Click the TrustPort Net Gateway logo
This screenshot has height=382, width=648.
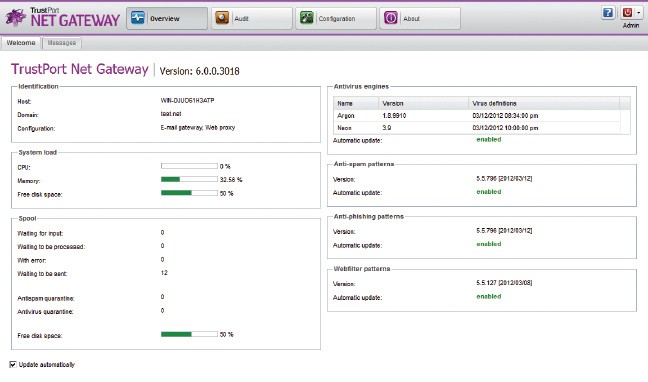(62, 18)
